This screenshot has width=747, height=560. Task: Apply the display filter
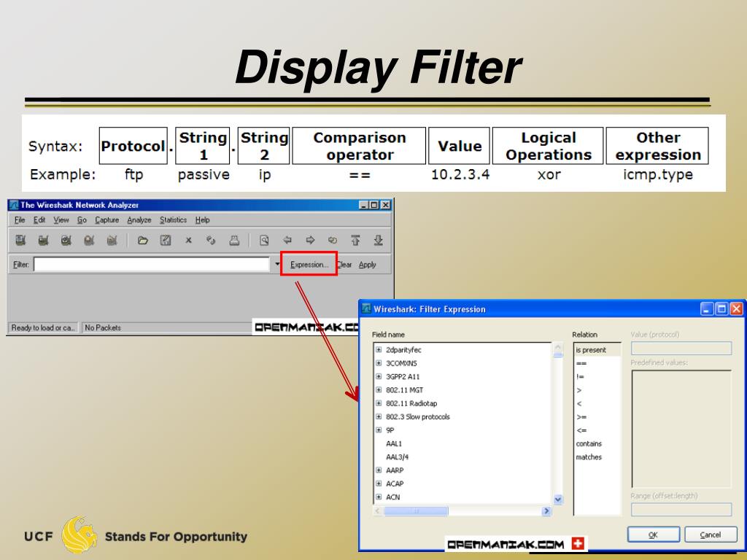(x=368, y=265)
